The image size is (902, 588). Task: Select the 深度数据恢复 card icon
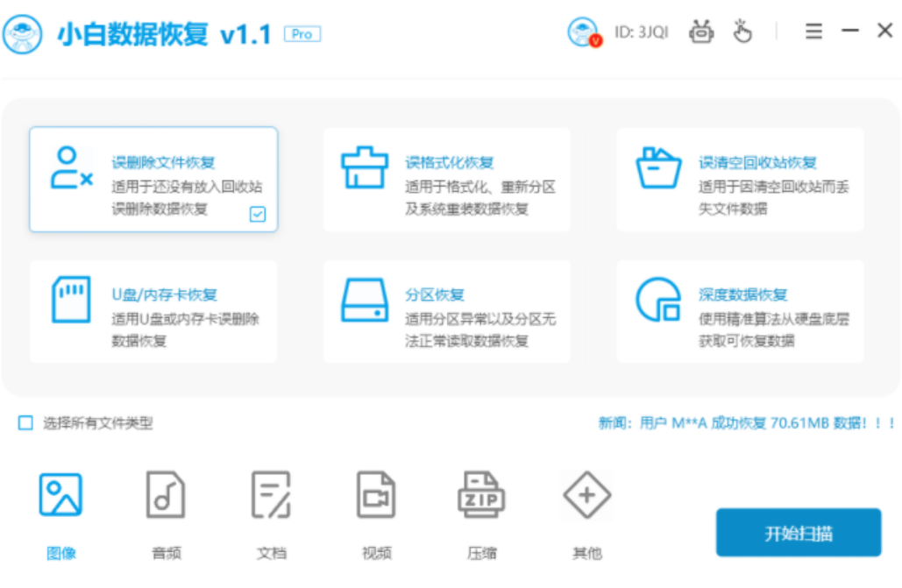pos(658,299)
